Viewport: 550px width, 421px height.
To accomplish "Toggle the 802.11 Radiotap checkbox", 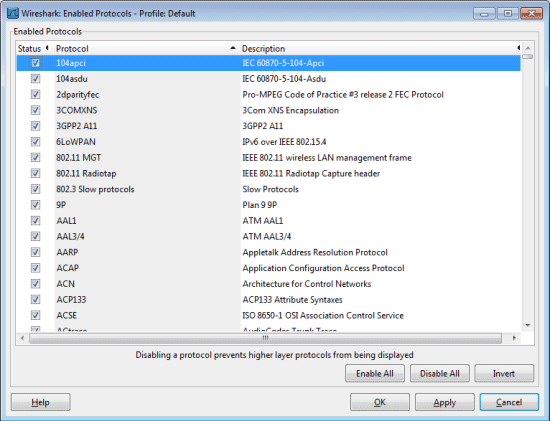I will [35, 173].
